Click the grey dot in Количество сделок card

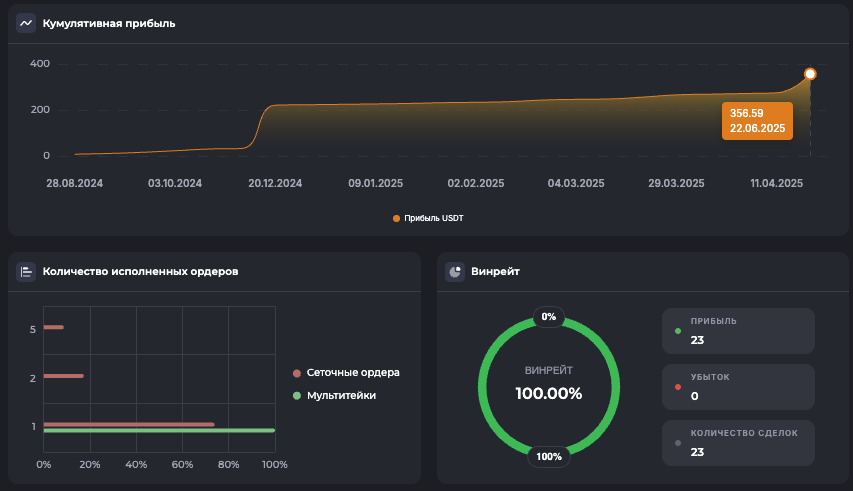click(x=678, y=442)
